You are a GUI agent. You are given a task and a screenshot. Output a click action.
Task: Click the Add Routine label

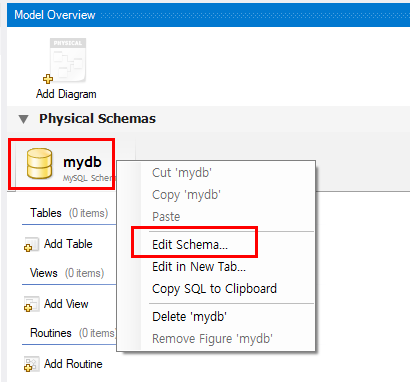73,364
